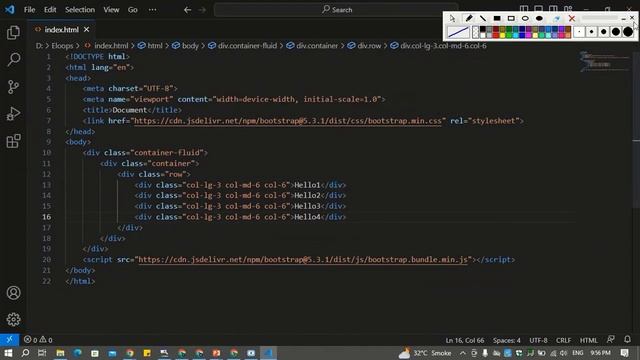640x360 pixels.
Task: Select the largest brush size dot
Action: coord(628,31)
